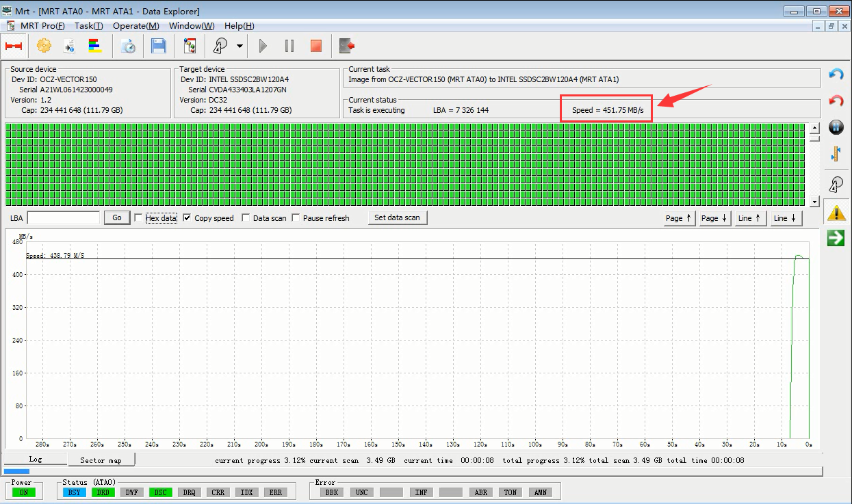Click the Go button beside LBA
This screenshot has width=852, height=504.
click(x=117, y=217)
